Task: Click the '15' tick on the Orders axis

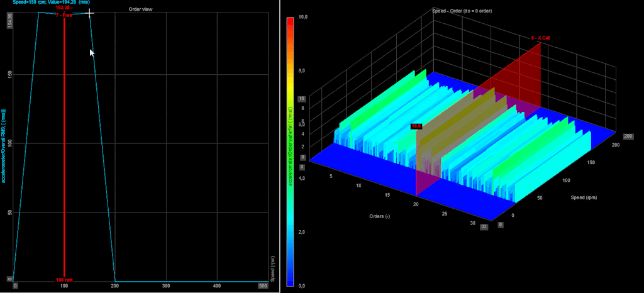Action: 387,196
